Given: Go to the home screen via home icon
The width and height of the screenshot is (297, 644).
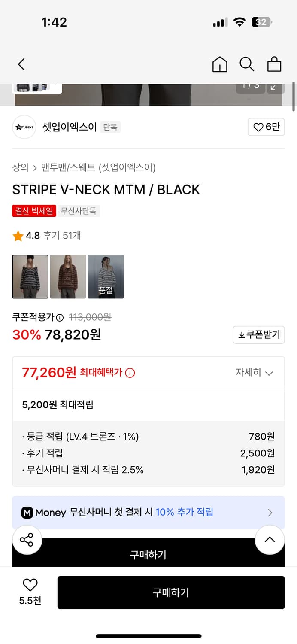Looking at the screenshot, I should [219, 64].
